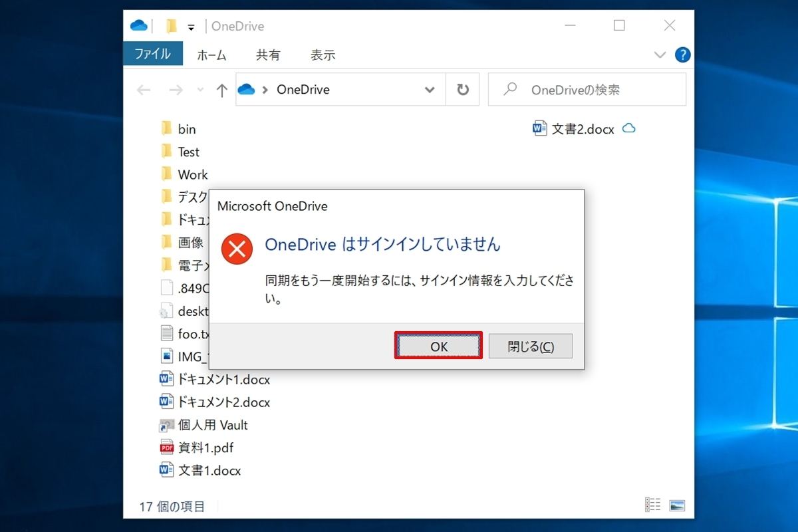Switch to large icons view in status bar
Viewport: 798px width, 532px height.
pos(677,505)
